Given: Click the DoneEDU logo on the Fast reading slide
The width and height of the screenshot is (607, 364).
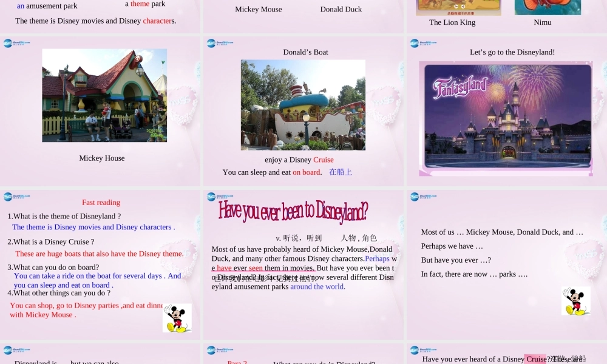Looking at the screenshot, I should (x=16, y=197).
